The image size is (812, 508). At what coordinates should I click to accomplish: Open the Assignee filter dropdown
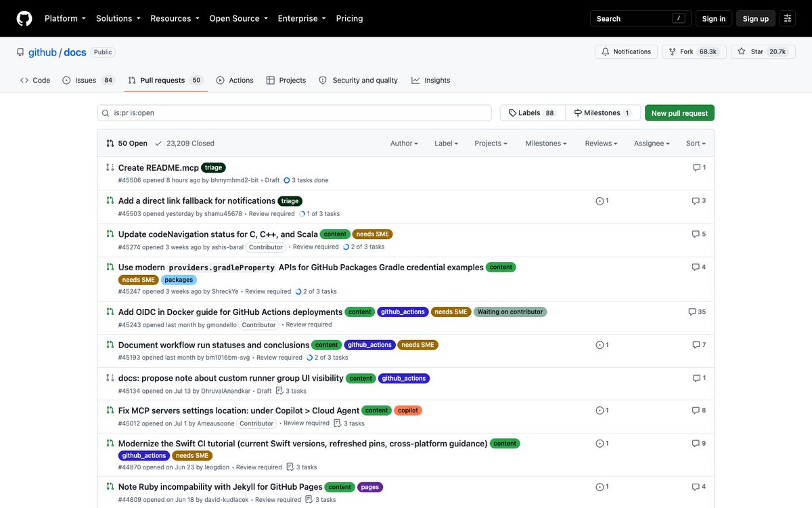point(652,143)
